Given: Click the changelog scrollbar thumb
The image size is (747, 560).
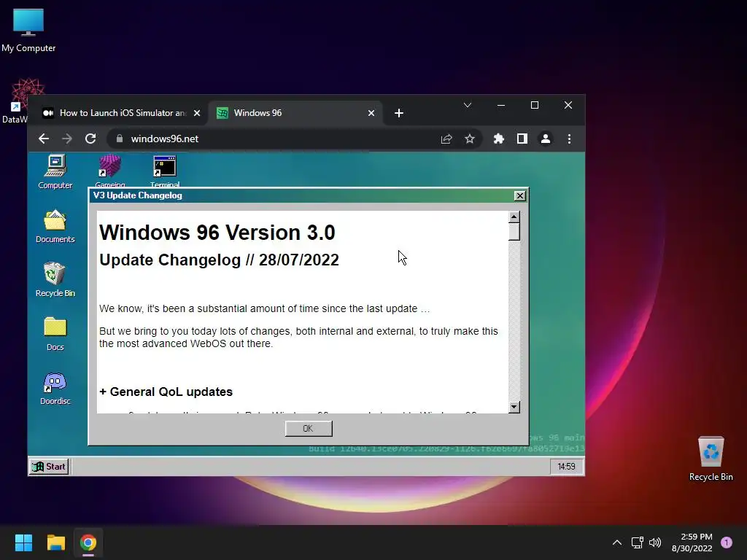Looking at the screenshot, I should pyautogui.click(x=514, y=231).
